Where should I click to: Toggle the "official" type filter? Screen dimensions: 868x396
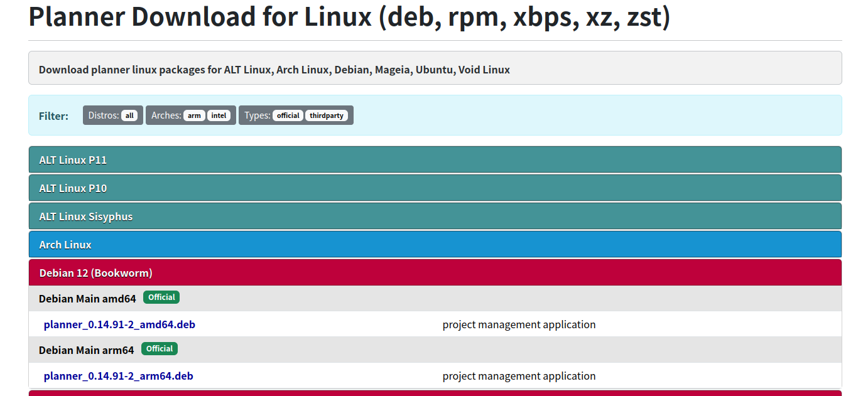(288, 115)
